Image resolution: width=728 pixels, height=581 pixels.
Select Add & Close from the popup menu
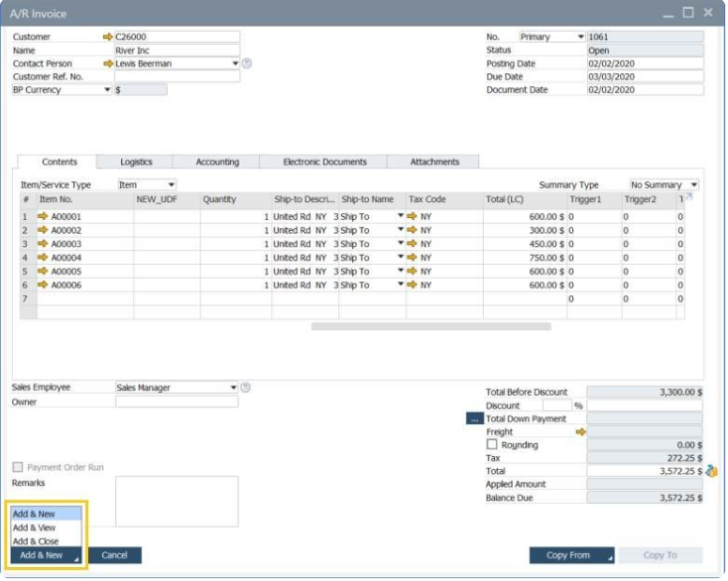coord(36,541)
